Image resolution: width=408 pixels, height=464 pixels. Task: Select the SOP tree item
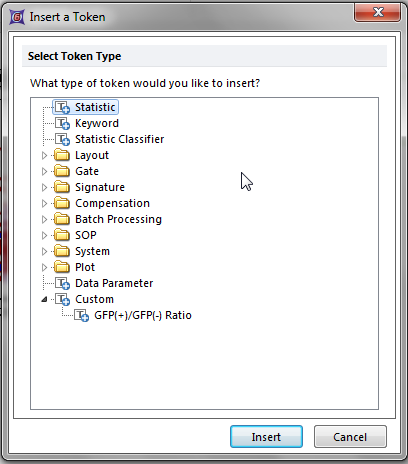(x=86, y=235)
